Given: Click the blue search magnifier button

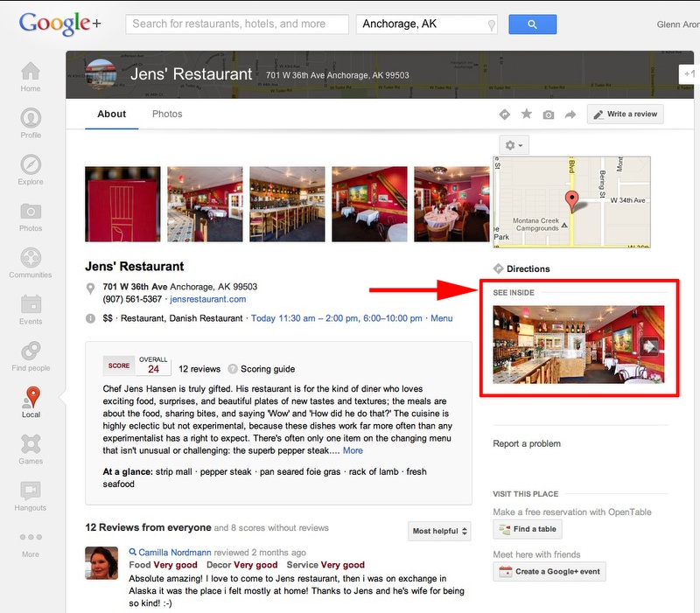Looking at the screenshot, I should coord(532,24).
